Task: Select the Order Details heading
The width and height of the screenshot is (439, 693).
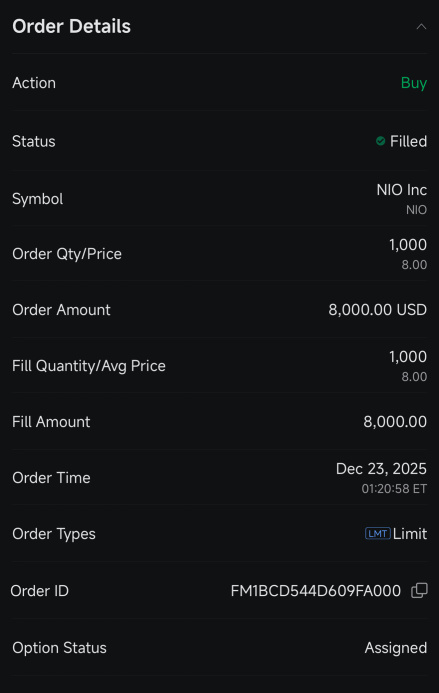Action: tap(72, 27)
